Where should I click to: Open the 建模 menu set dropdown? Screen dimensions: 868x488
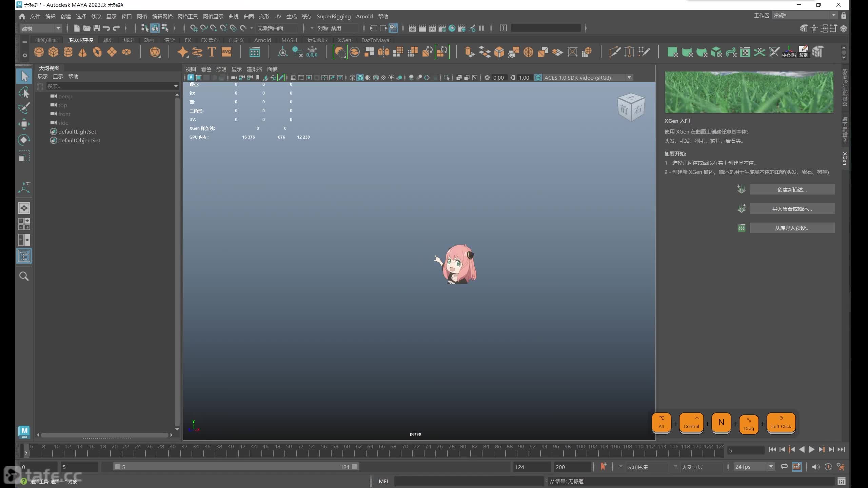point(41,28)
